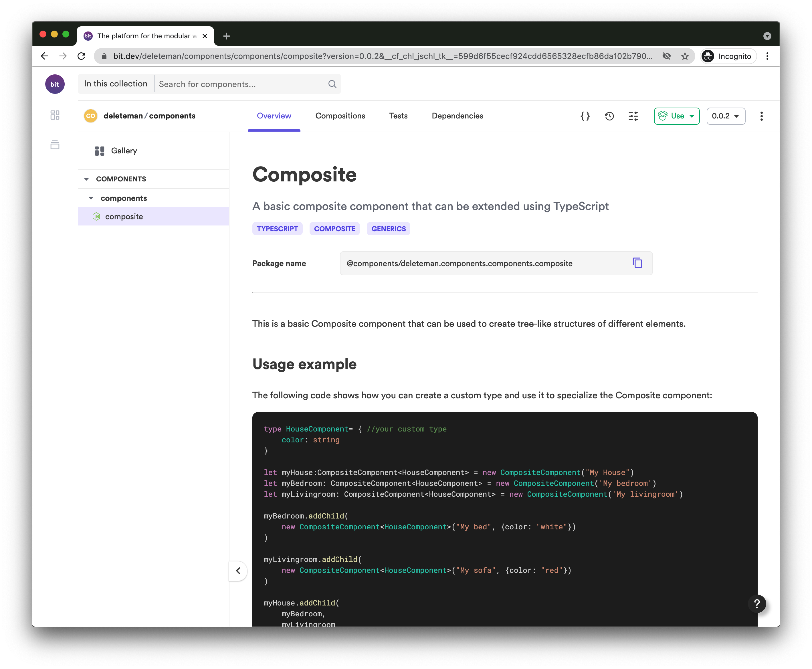812x669 pixels.
Task: Open the floating question mark help button
Action: click(x=758, y=604)
